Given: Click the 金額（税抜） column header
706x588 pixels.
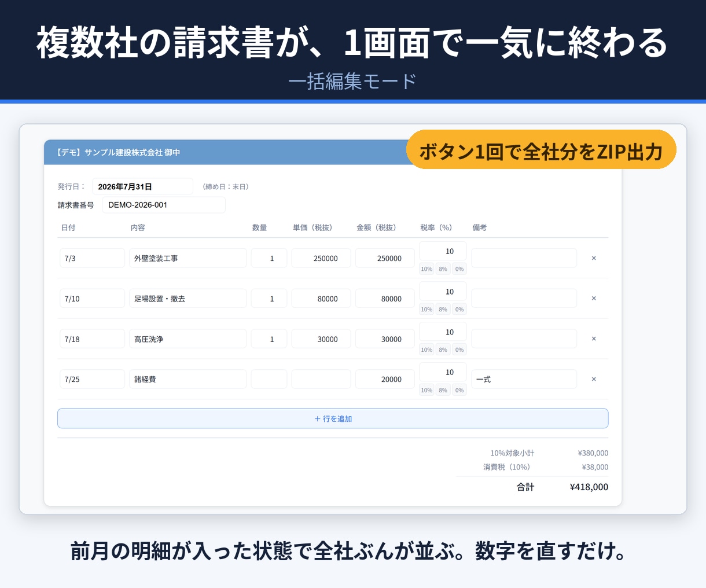Looking at the screenshot, I should (x=376, y=227).
